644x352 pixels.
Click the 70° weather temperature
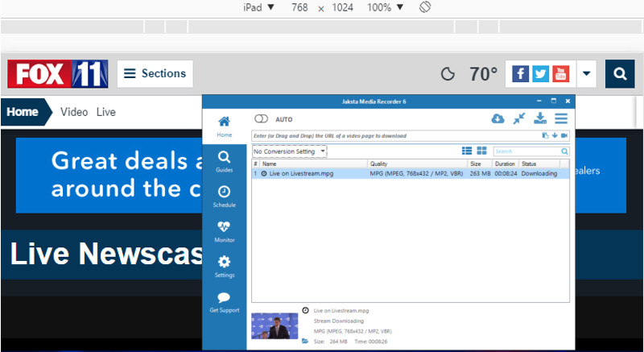pyautogui.click(x=483, y=74)
